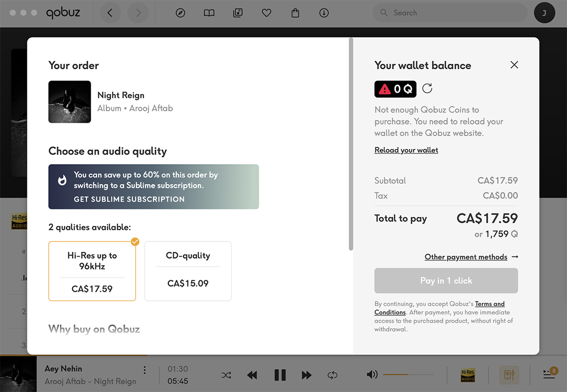Adjust the volume slider
Viewport: 567px width, 392px height.
408,375
